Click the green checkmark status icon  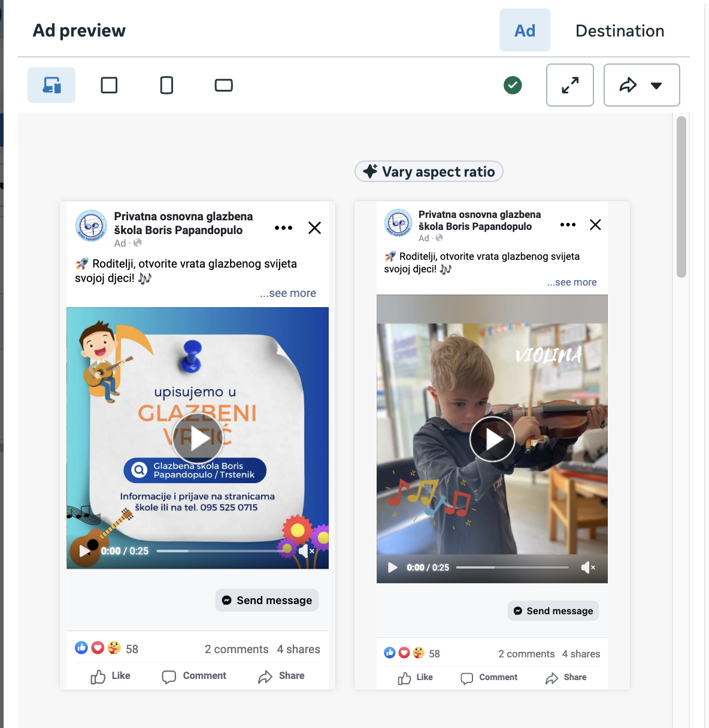pos(513,85)
